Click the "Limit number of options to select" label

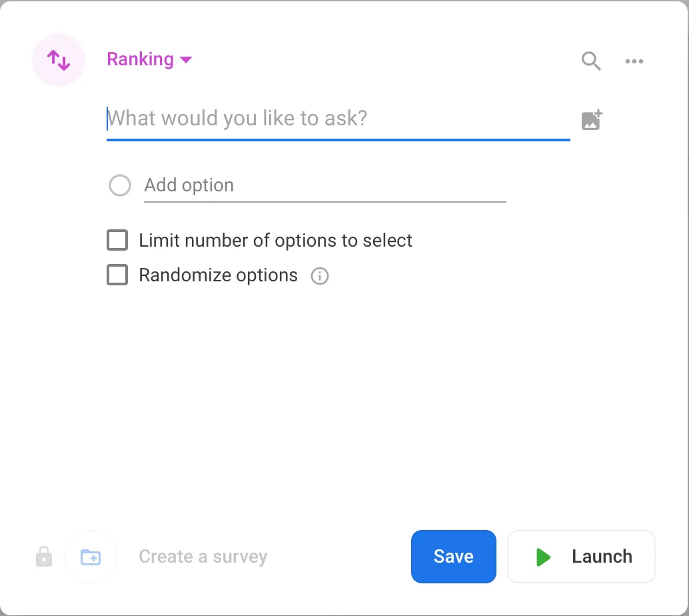[x=275, y=241]
